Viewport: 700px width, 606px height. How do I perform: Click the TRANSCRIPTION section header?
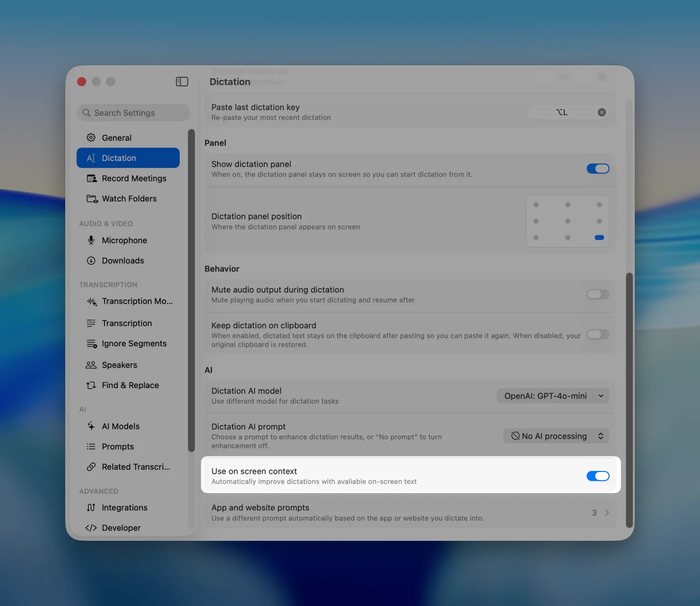pyautogui.click(x=108, y=285)
